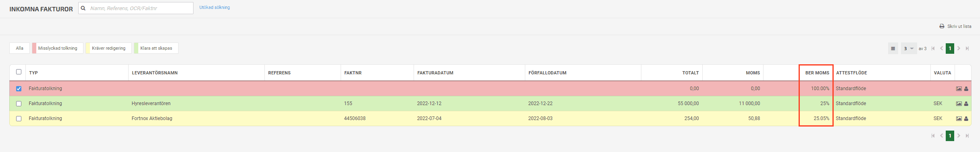Select the Kräver redigering filter
Image resolution: width=980 pixels, height=152 pixels.
[108, 48]
